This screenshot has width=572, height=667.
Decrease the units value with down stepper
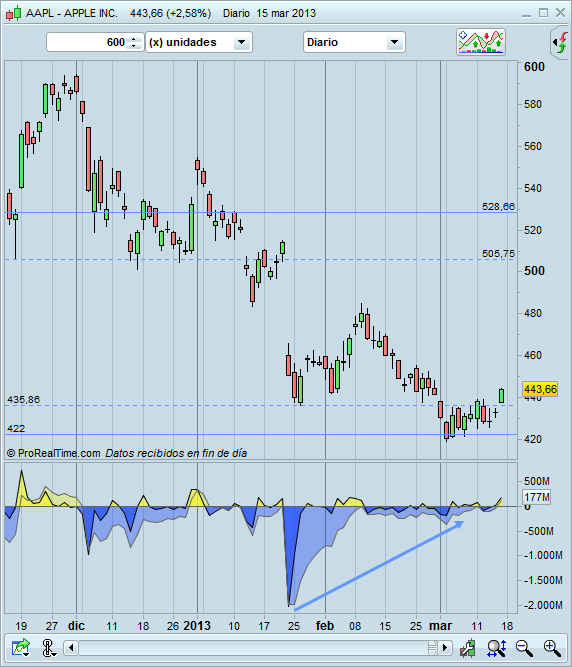(134, 46)
